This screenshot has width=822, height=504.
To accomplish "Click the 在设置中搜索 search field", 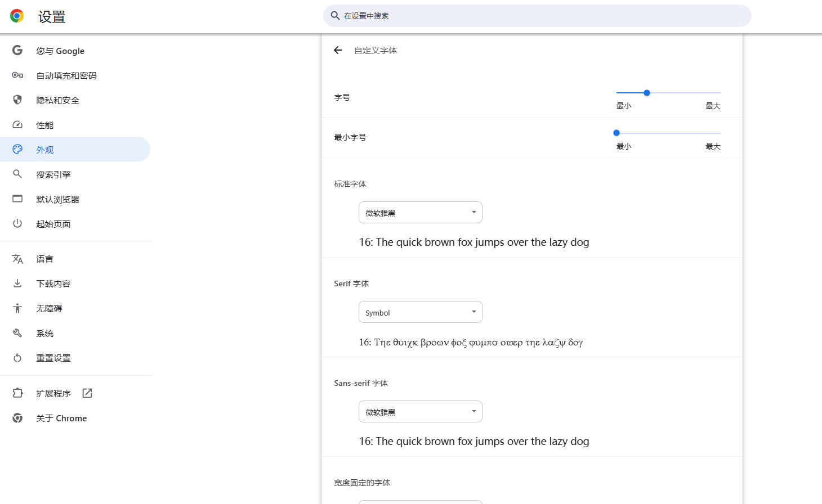I will click(x=537, y=16).
